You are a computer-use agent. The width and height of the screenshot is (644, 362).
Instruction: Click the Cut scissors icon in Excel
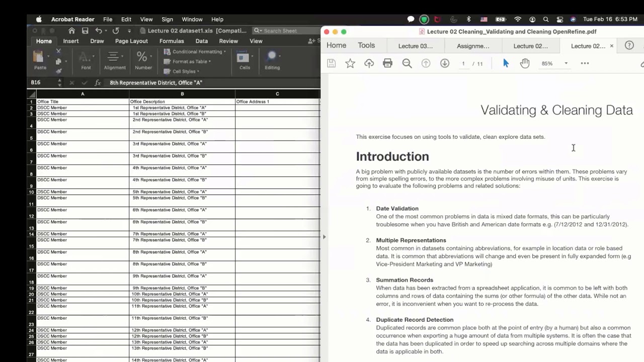click(58, 51)
